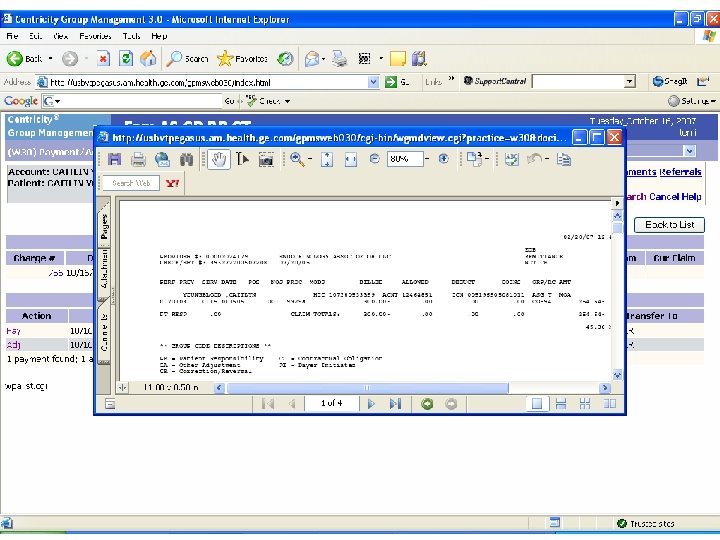Viewport: 720px width, 540px height.
Task: Zoom in with the plus circle button
Action: [444, 159]
